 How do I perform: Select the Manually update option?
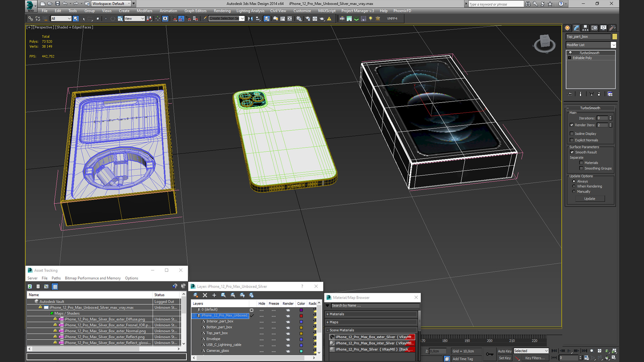coord(574,191)
